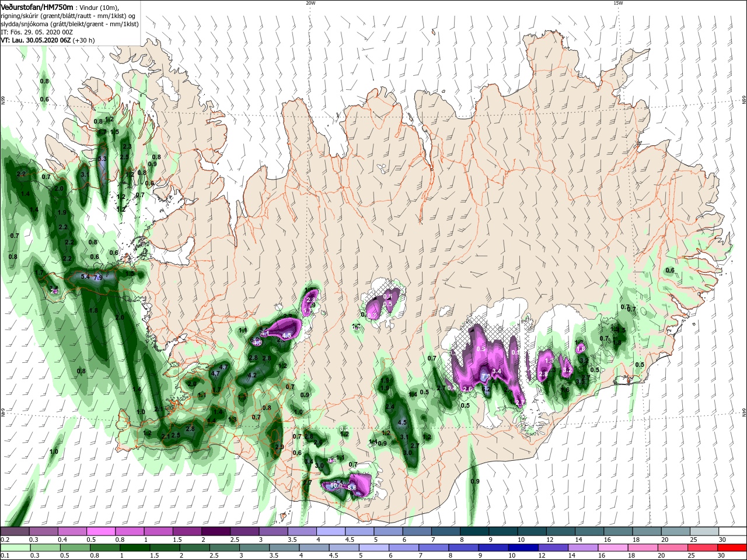Select top-row swatch between 2.5 and 3
Screen dimensions: 747x560
245,531
